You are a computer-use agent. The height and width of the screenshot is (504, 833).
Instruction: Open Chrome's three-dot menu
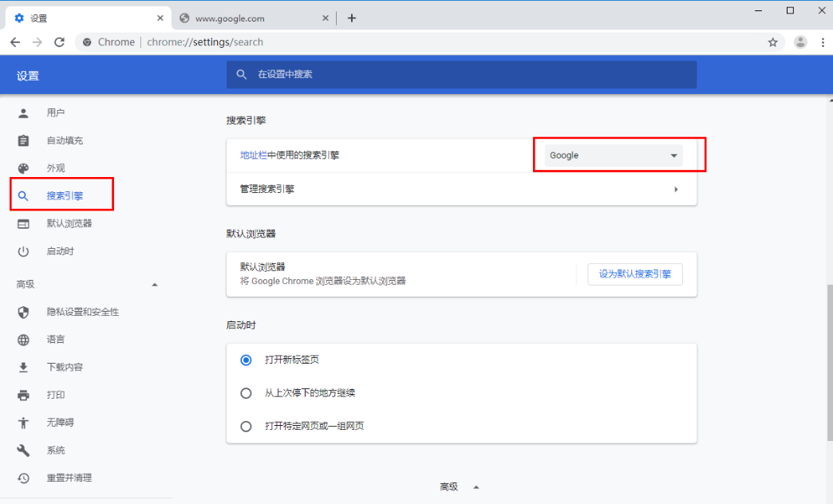point(823,42)
